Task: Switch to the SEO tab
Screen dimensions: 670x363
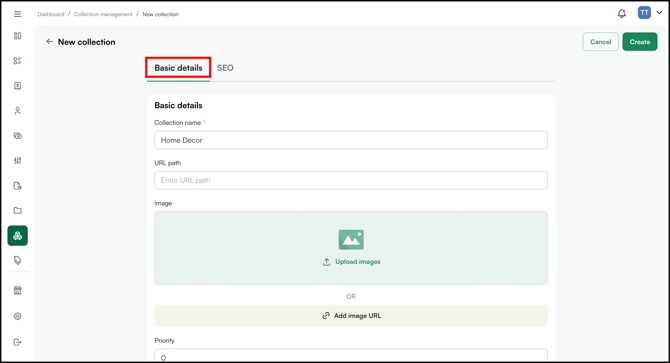Action: point(225,68)
